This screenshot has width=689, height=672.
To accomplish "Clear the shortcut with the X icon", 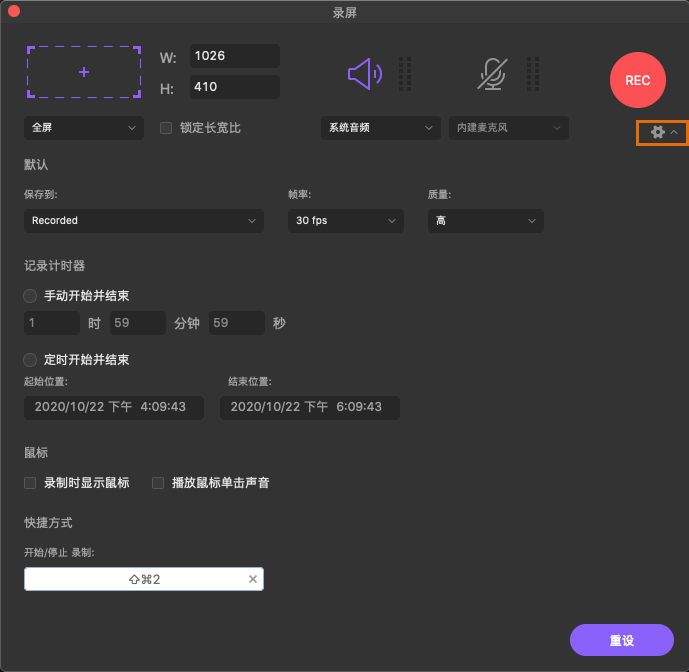I will 253,579.
